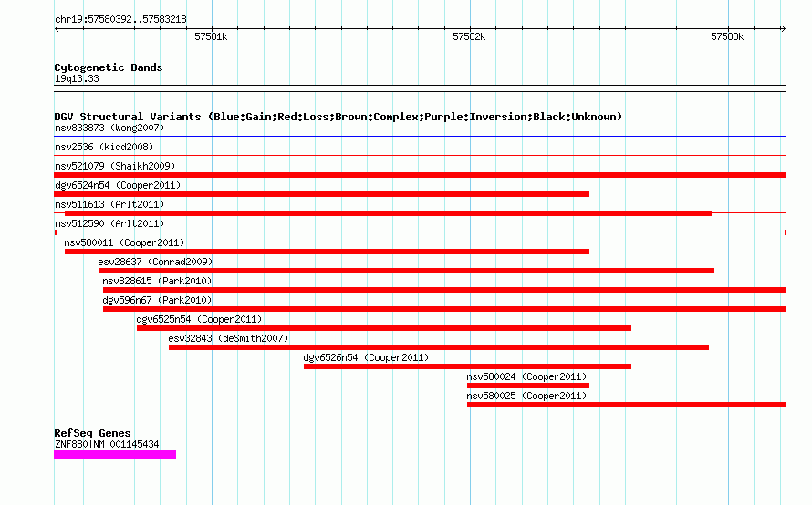Click the nsv580011 (Cooper2011) label
The width and height of the screenshot is (812, 505).
(124, 242)
